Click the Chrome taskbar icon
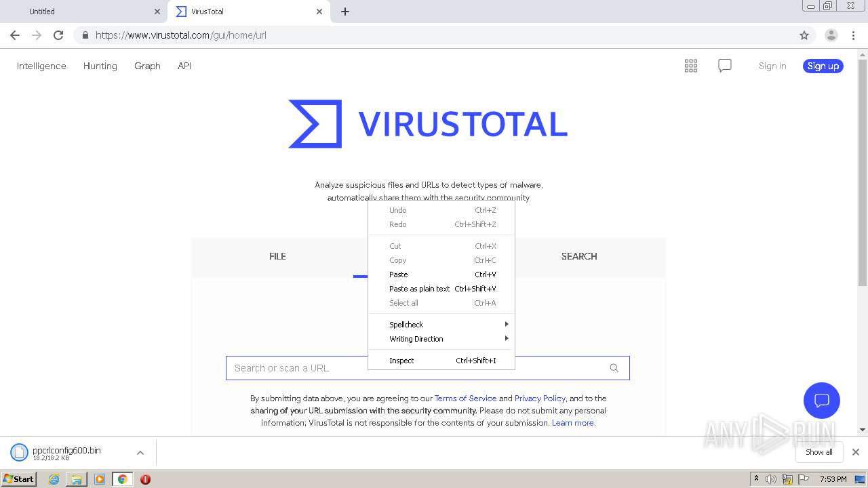 point(123,479)
